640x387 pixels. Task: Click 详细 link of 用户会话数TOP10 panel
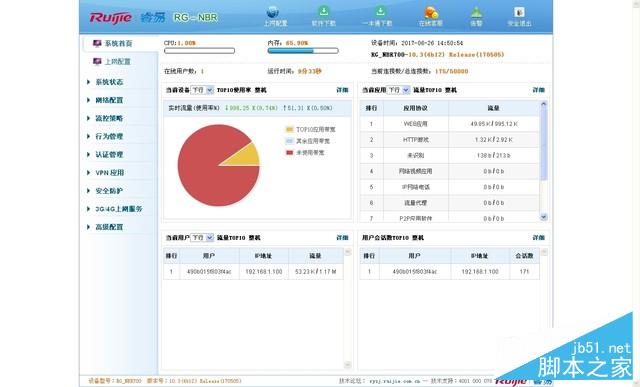pos(538,238)
